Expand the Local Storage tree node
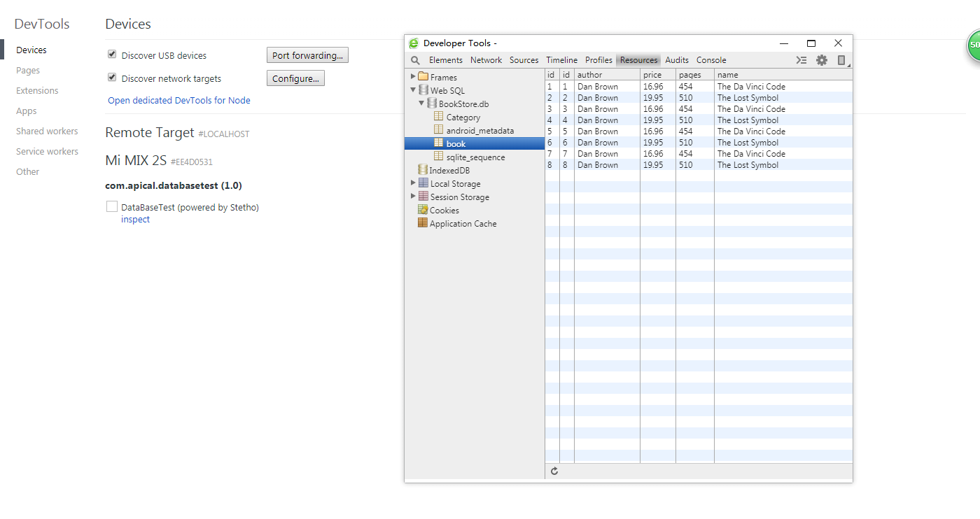The height and width of the screenshot is (519, 980). (x=413, y=183)
